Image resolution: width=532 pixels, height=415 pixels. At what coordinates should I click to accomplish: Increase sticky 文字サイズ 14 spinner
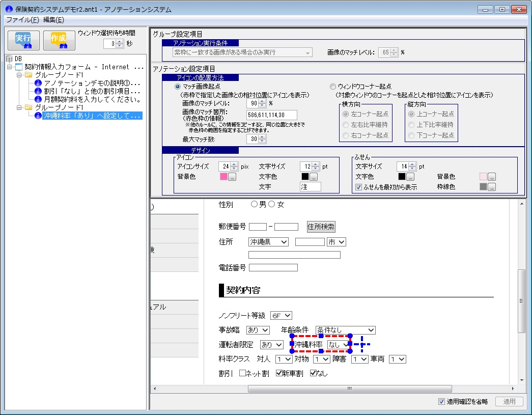pos(412,164)
